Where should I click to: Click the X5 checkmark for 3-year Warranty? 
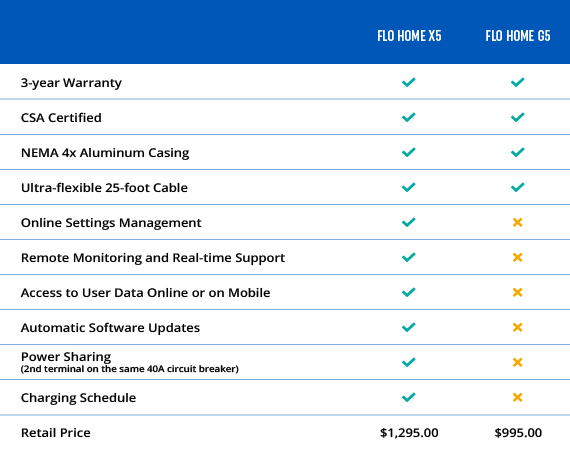409,82
